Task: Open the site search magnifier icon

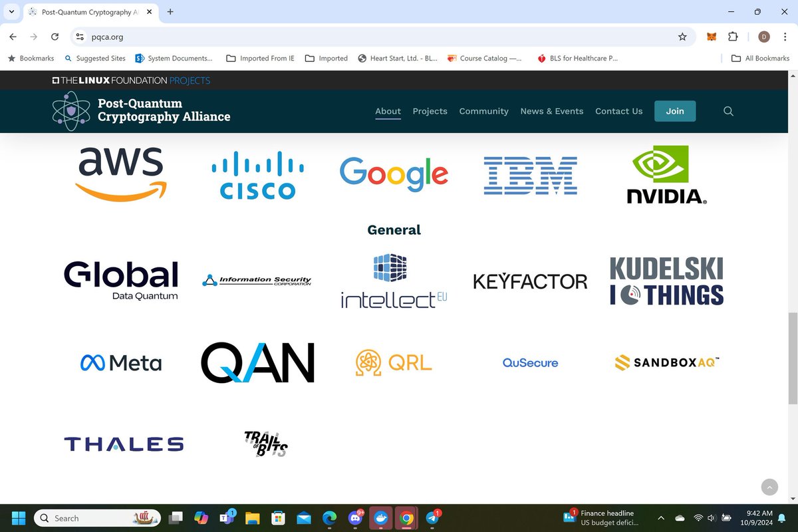Action: 728,111
